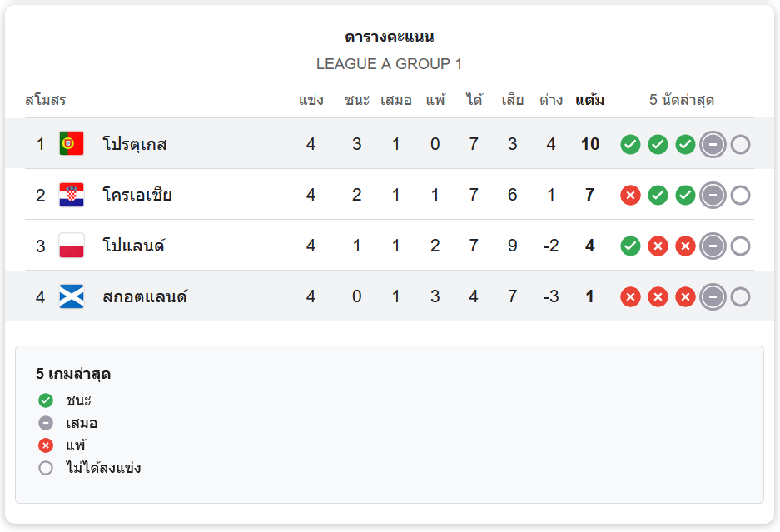Click the แต้ม points column header
780x532 pixels.
click(589, 101)
